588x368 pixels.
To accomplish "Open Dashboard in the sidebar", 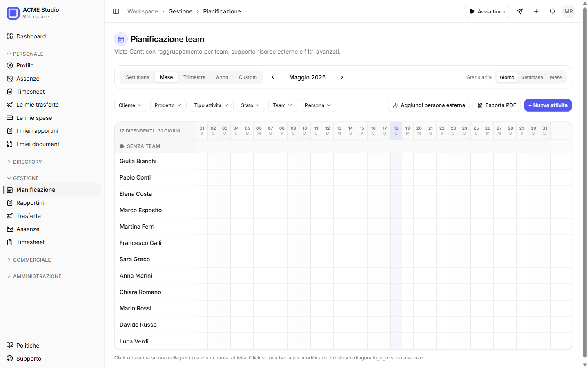I will (x=52, y=36).
